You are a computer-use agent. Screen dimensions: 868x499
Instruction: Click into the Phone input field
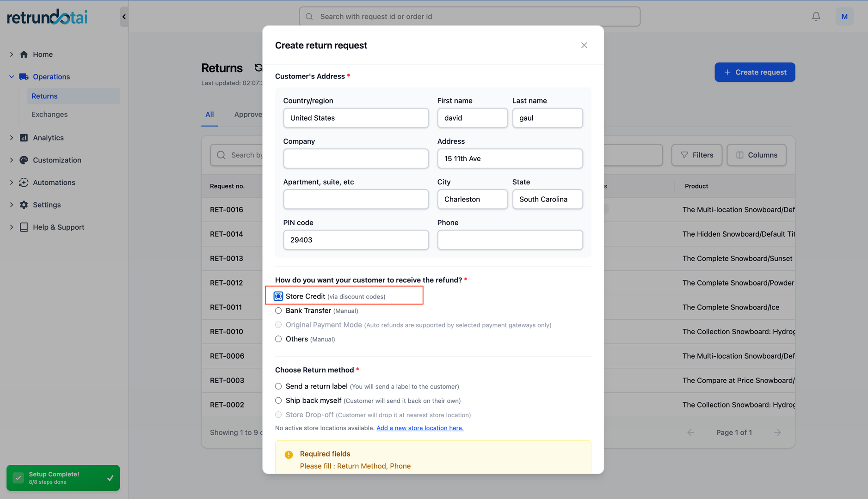point(510,240)
